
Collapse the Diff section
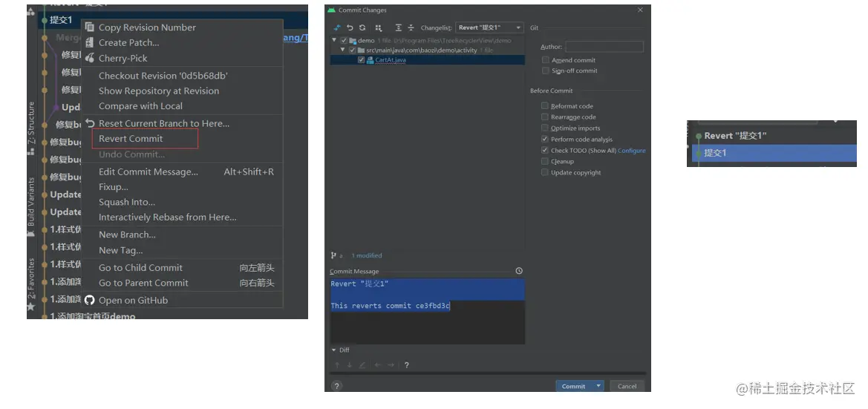point(334,350)
